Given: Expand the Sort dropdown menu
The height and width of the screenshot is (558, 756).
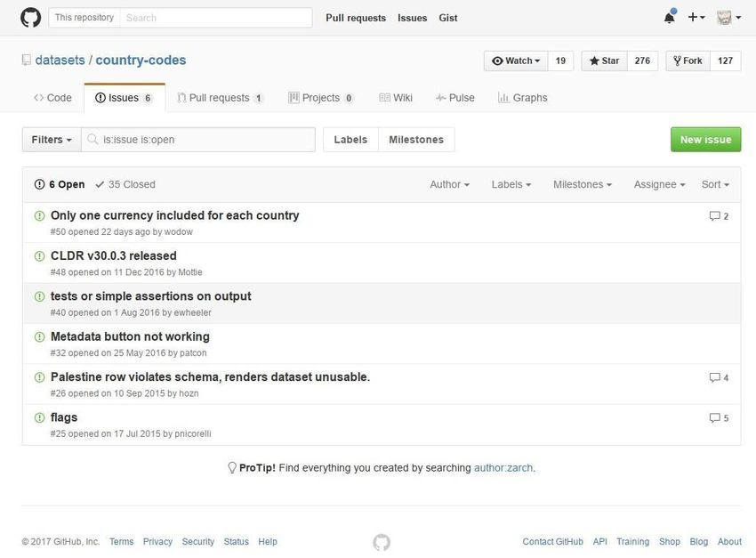Looking at the screenshot, I should coord(715,185).
